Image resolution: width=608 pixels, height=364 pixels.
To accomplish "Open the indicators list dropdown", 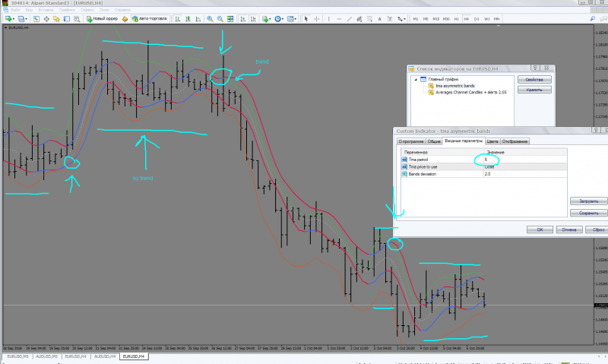I will (x=267, y=18).
